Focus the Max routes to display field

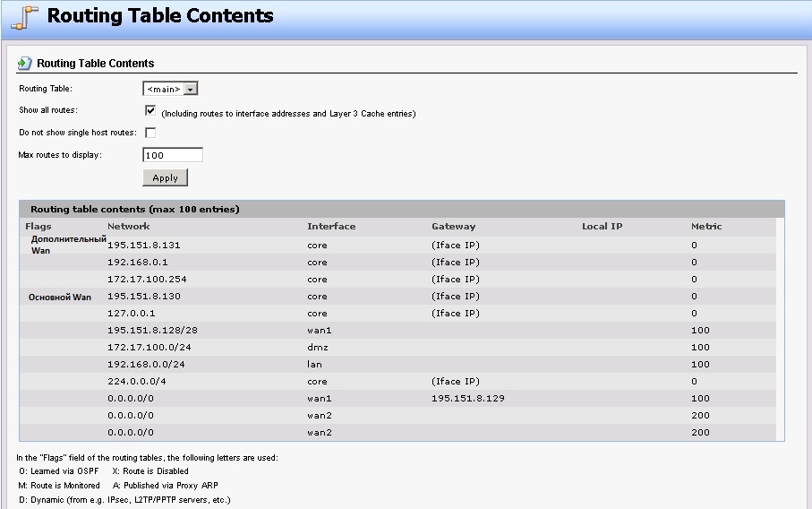(x=173, y=155)
